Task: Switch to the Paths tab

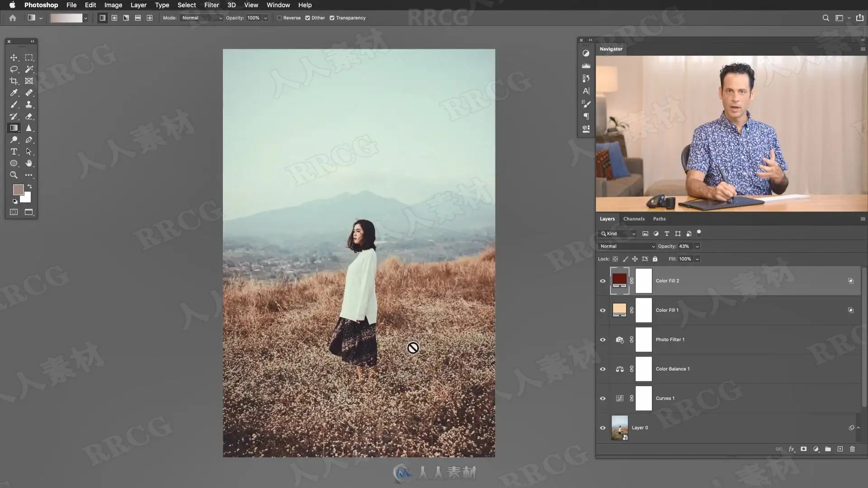Action: (x=659, y=219)
